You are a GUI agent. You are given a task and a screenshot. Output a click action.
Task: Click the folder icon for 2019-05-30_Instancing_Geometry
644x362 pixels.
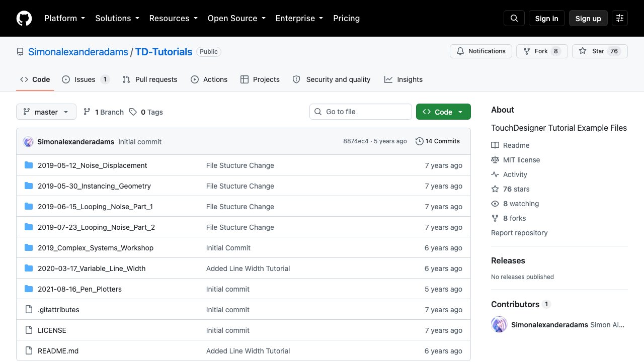click(x=29, y=186)
